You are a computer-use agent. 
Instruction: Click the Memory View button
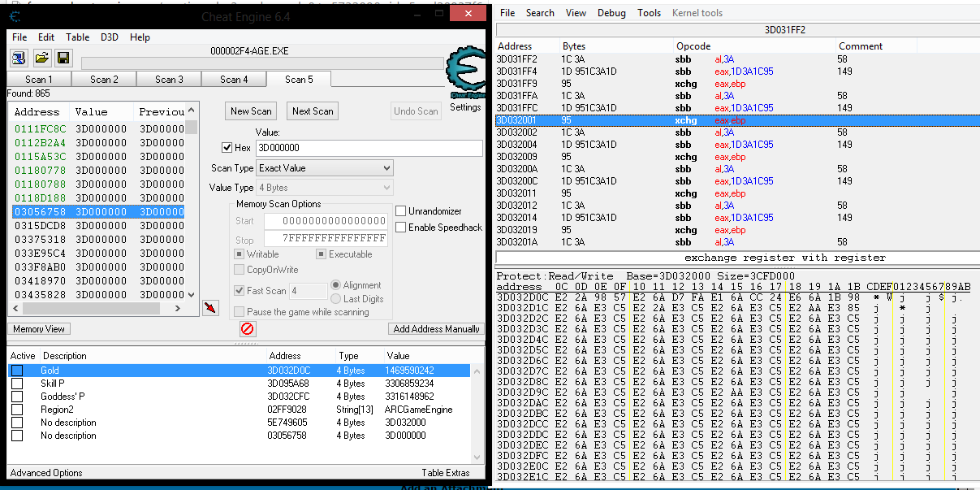(x=39, y=329)
